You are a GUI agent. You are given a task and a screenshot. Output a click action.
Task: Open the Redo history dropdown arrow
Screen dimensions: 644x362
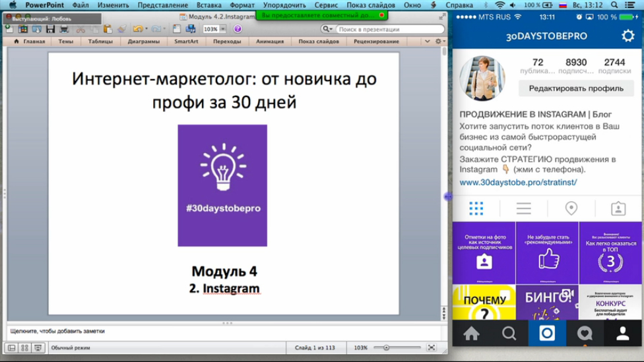click(164, 29)
